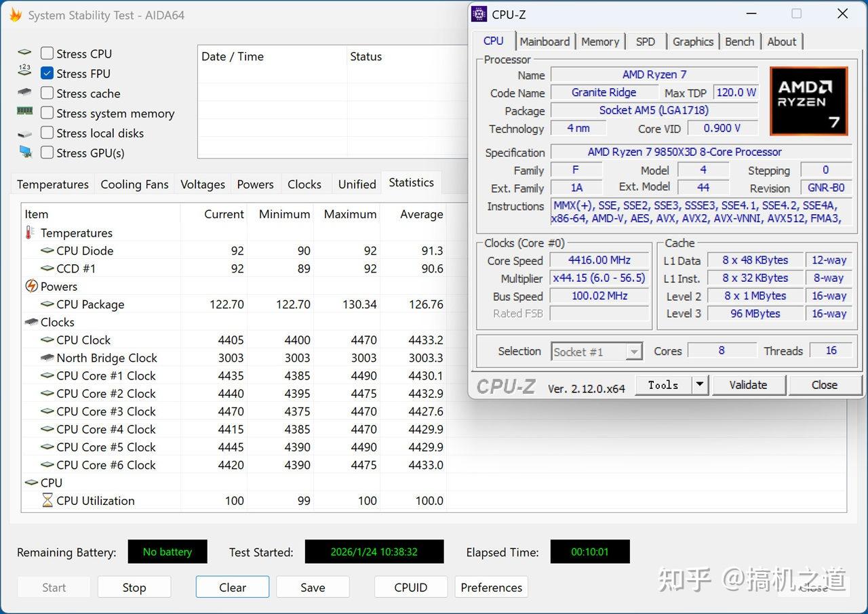Image resolution: width=868 pixels, height=614 pixels.
Task: Enable the Stress cache checkbox
Action: click(47, 93)
